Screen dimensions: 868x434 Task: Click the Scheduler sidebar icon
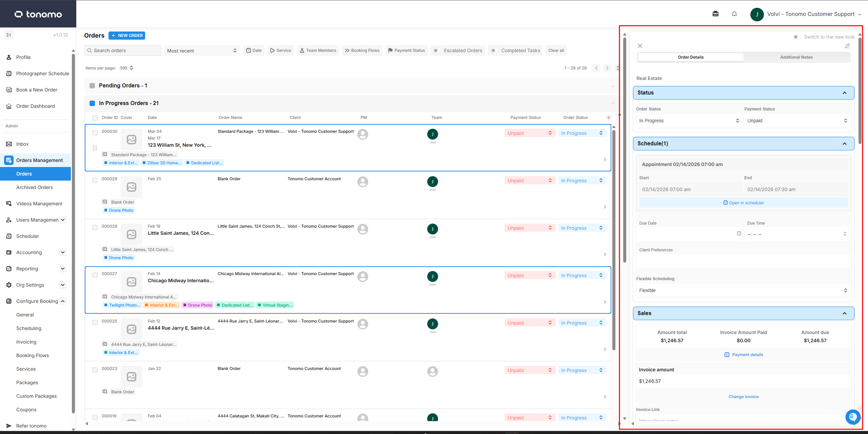pyautogui.click(x=9, y=236)
